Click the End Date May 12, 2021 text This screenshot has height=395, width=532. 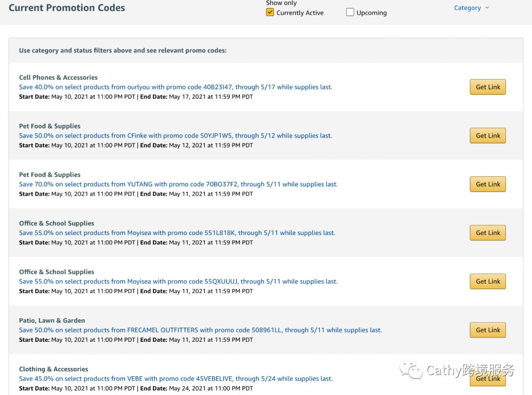tap(197, 145)
